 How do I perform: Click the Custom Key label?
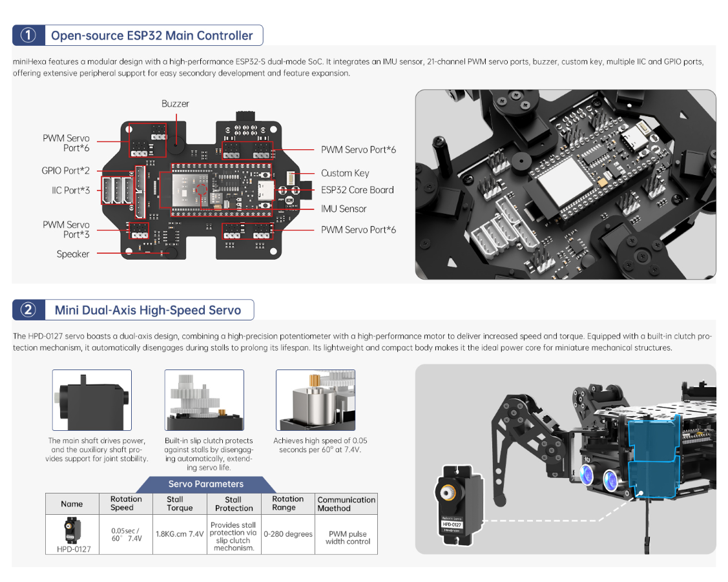click(345, 173)
